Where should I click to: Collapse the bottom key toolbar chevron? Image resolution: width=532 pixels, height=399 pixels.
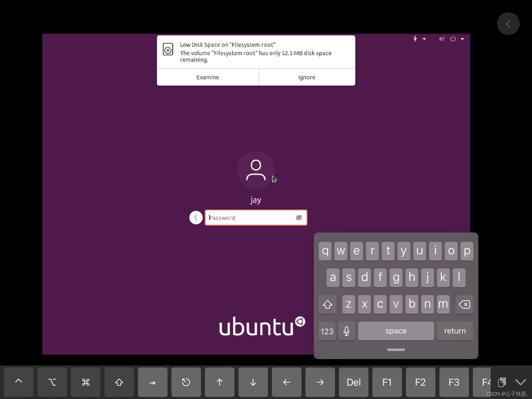pos(521,382)
